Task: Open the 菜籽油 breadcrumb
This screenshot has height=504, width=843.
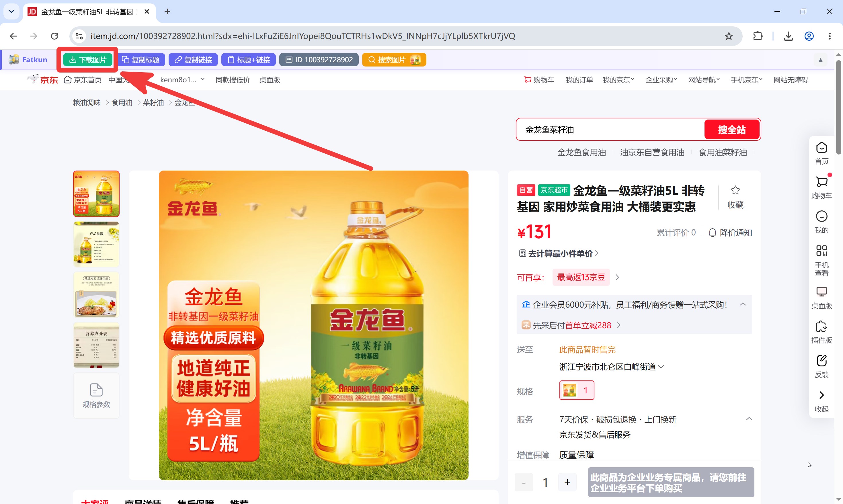Action: [153, 103]
